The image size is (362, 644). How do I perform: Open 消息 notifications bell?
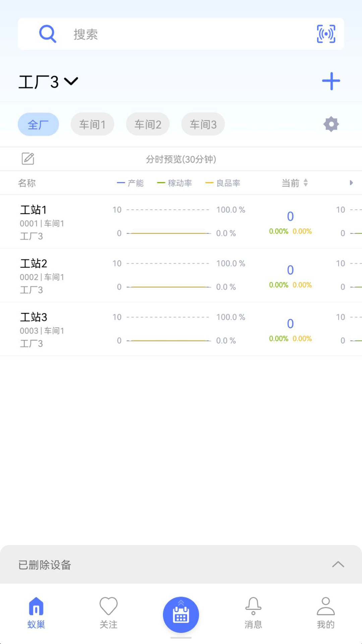click(x=253, y=613)
